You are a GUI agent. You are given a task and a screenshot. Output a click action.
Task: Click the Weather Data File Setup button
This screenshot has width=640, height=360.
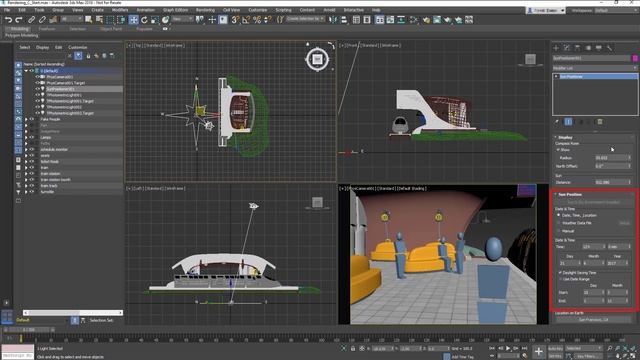click(x=624, y=223)
